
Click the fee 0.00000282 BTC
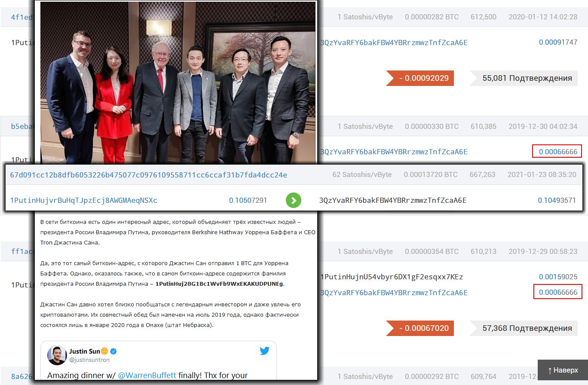tap(432, 17)
